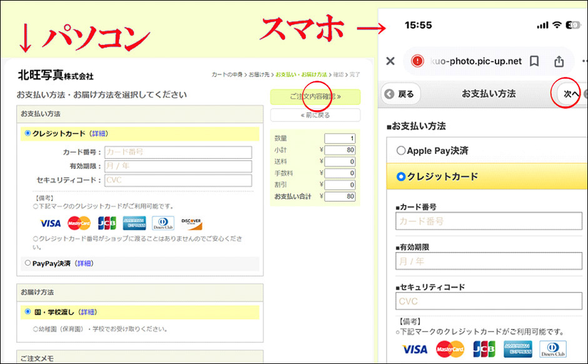Tap 戻る button on mobile header

pyautogui.click(x=400, y=94)
